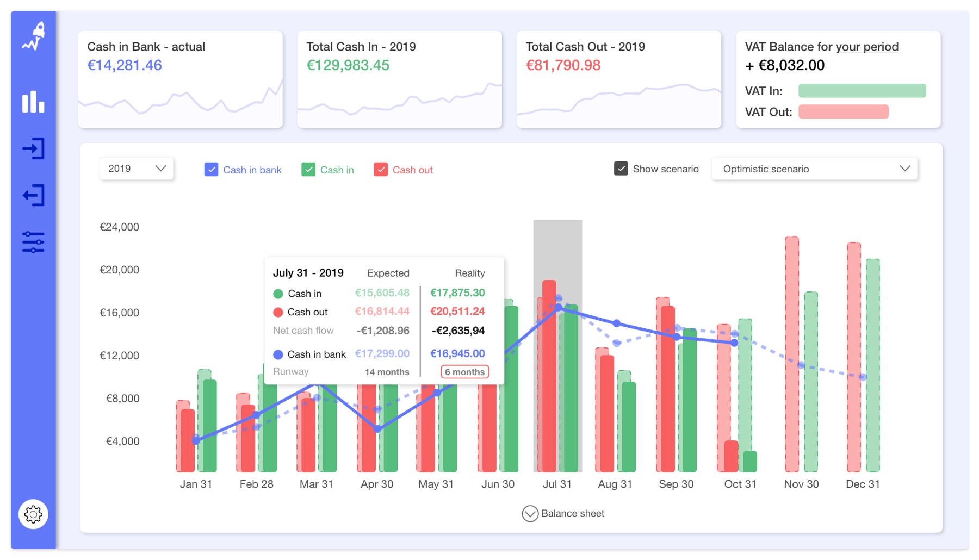979x560 pixels.
Task: Click the green VAT In bar
Action: coord(862,91)
